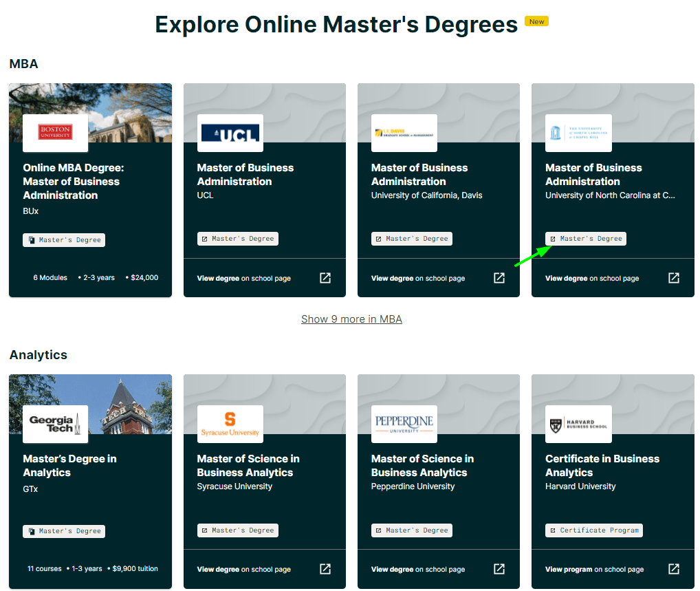Click the '$24,000' price text
The height and width of the screenshot is (591, 700).
click(144, 277)
